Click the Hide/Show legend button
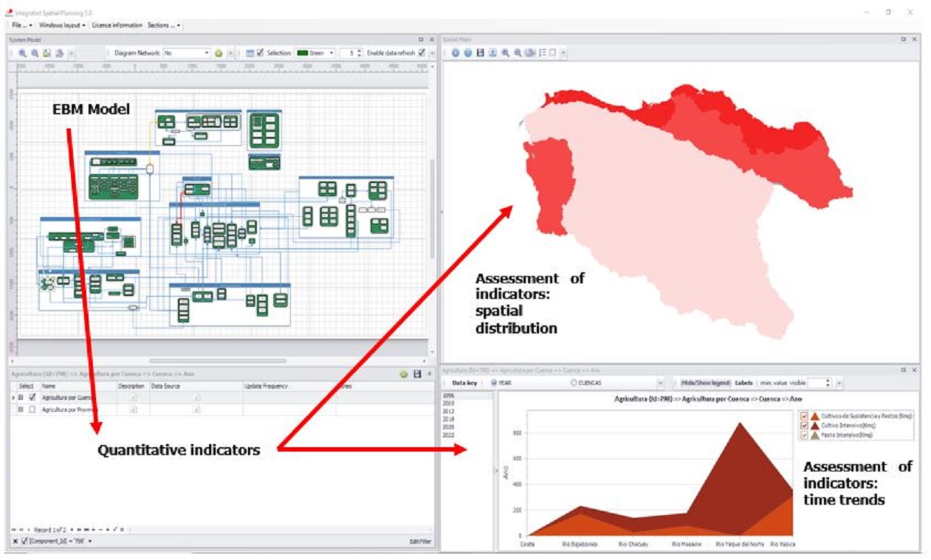931x560 pixels. point(704,383)
